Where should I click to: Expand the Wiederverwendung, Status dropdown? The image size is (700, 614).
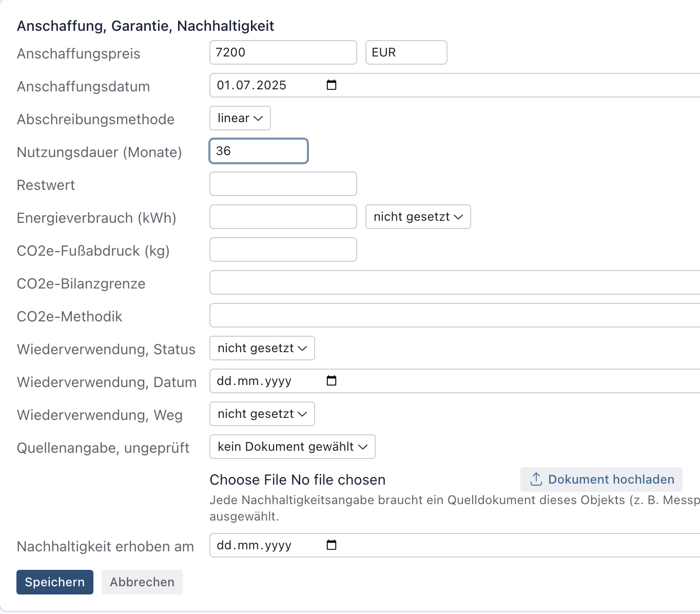click(262, 348)
